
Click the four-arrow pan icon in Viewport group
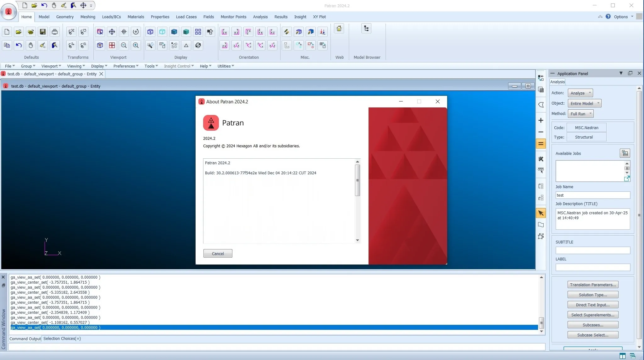click(112, 32)
